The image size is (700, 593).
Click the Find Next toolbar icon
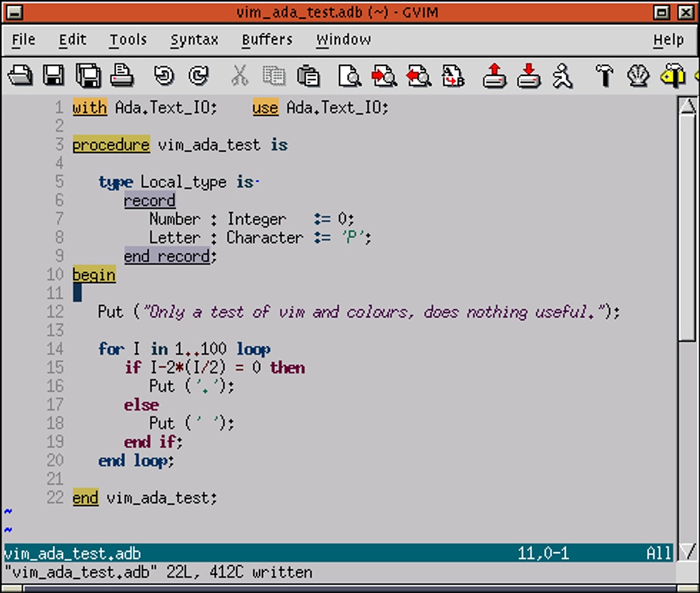click(384, 76)
